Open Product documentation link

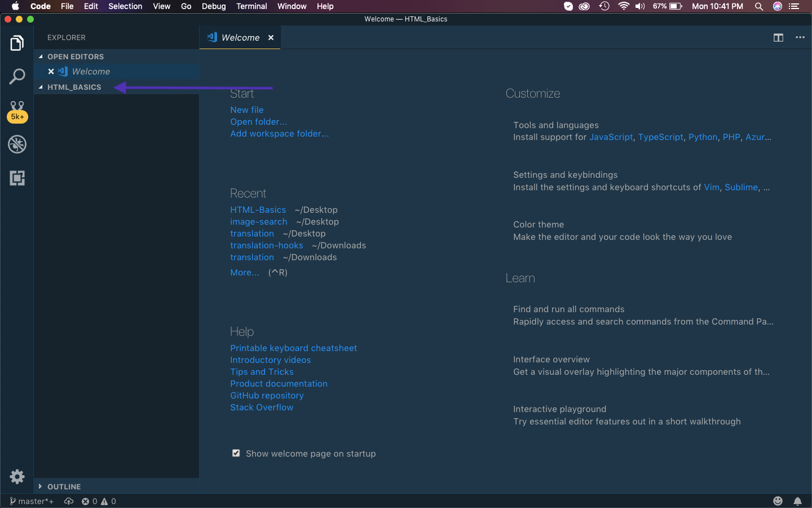(x=279, y=384)
